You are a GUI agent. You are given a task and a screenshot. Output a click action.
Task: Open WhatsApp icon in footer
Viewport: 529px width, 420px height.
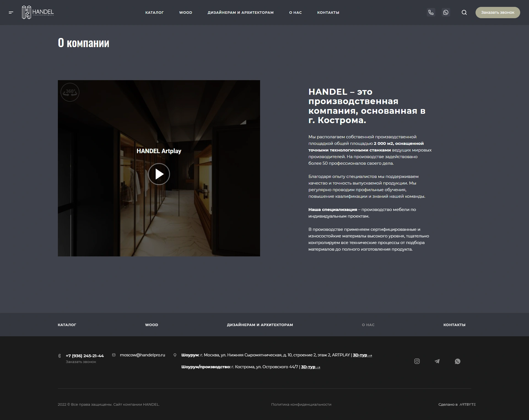coord(458,361)
